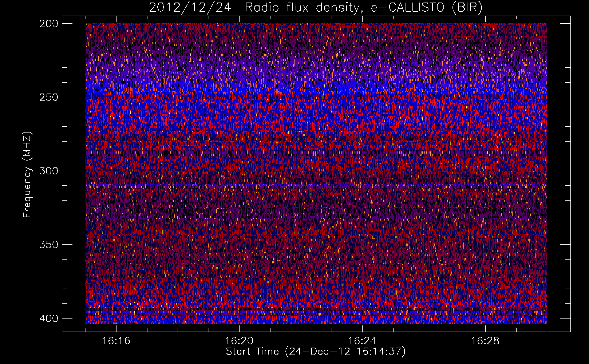Click the '16:28' time tick label
The width and height of the screenshot is (589, 364).
click(485, 341)
